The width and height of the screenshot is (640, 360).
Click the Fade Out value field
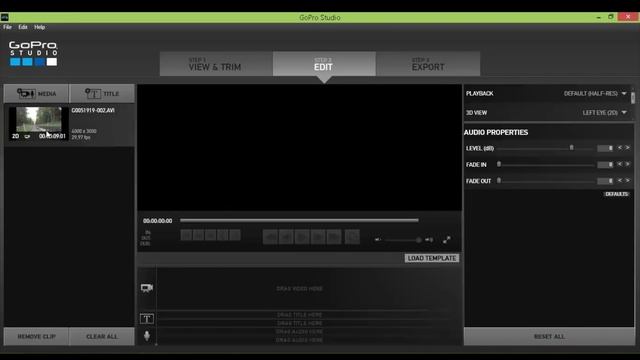pyautogui.click(x=605, y=181)
